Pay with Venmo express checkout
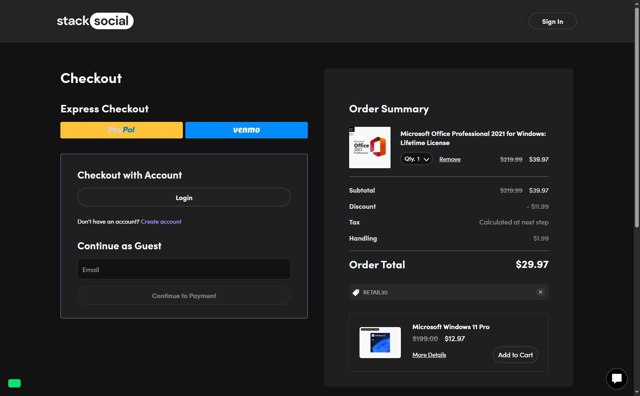 (247, 130)
